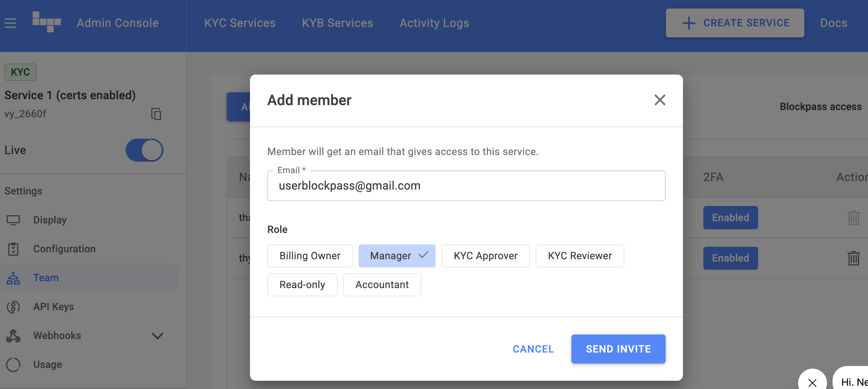Image resolution: width=868 pixels, height=389 pixels.
Task: Delete the first team member row
Action: 853,217
